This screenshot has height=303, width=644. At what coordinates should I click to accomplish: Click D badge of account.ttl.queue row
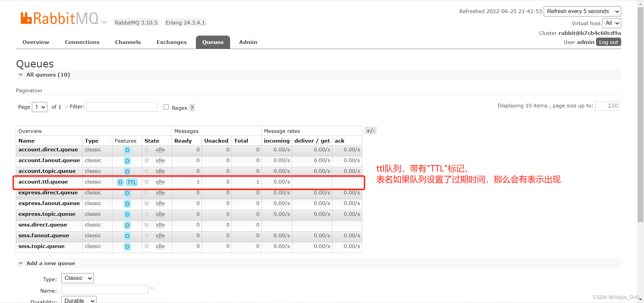click(120, 182)
